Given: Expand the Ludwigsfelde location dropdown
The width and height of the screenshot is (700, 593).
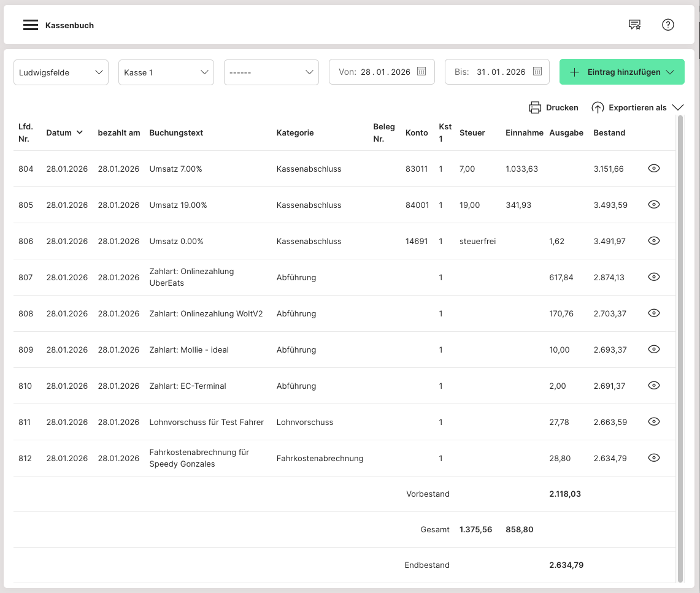Looking at the screenshot, I should (61, 72).
